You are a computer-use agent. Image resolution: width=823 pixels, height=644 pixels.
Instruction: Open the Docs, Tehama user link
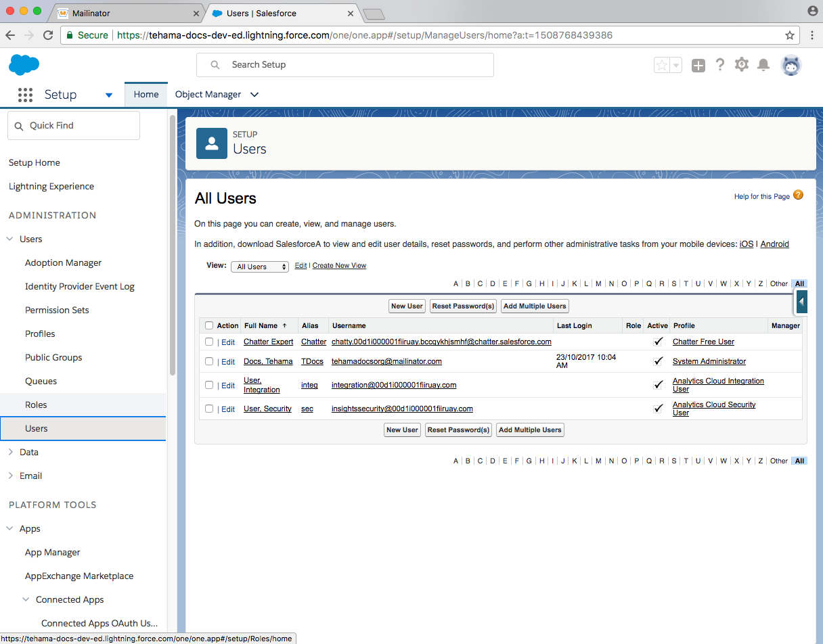click(268, 361)
